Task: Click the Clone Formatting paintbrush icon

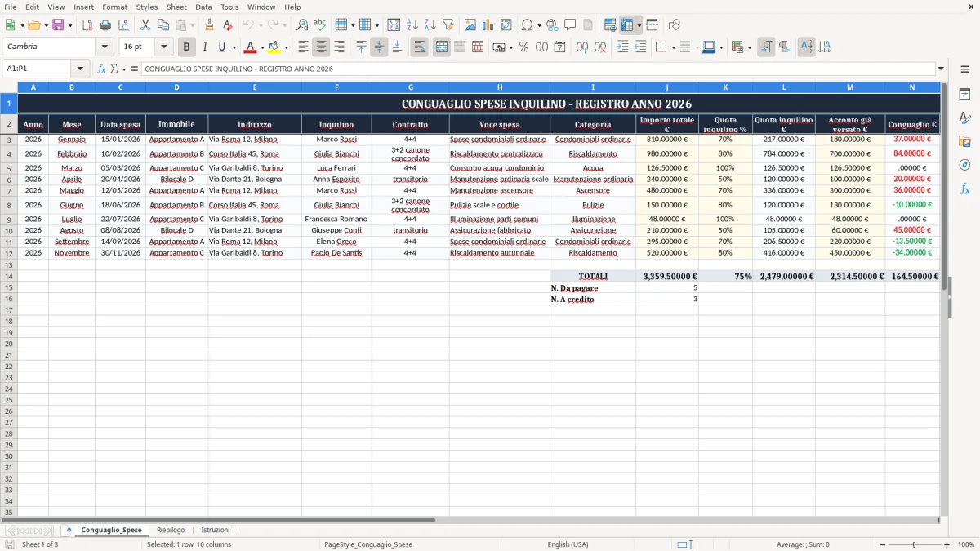Action: coord(210,25)
